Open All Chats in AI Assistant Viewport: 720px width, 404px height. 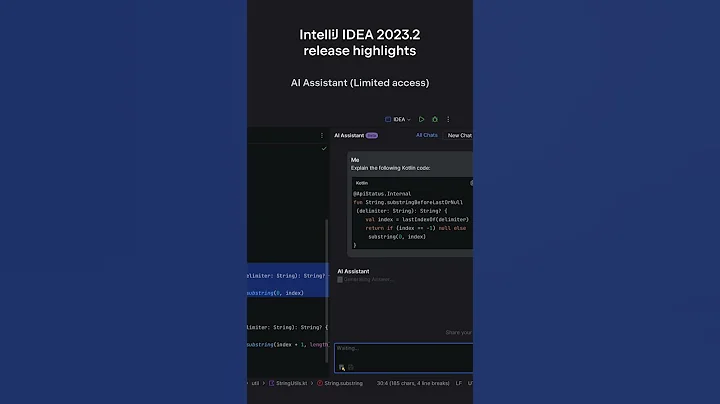427,135
